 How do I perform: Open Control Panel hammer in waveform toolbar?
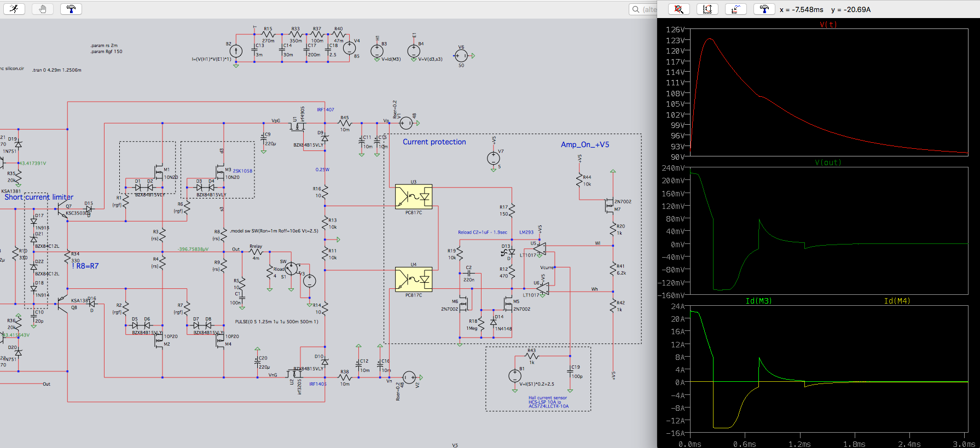[764, 9]
